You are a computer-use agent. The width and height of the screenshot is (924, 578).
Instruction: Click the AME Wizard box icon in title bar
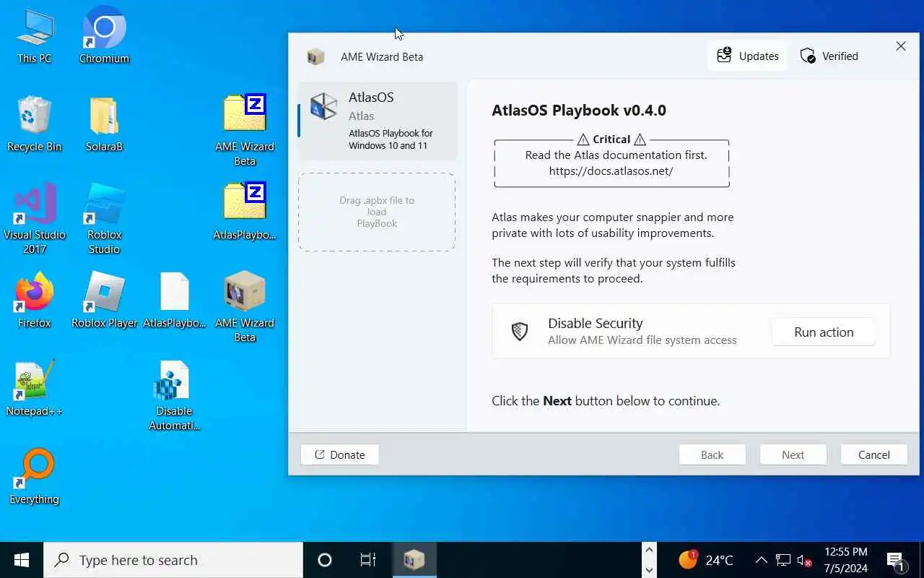coord(315,56)
